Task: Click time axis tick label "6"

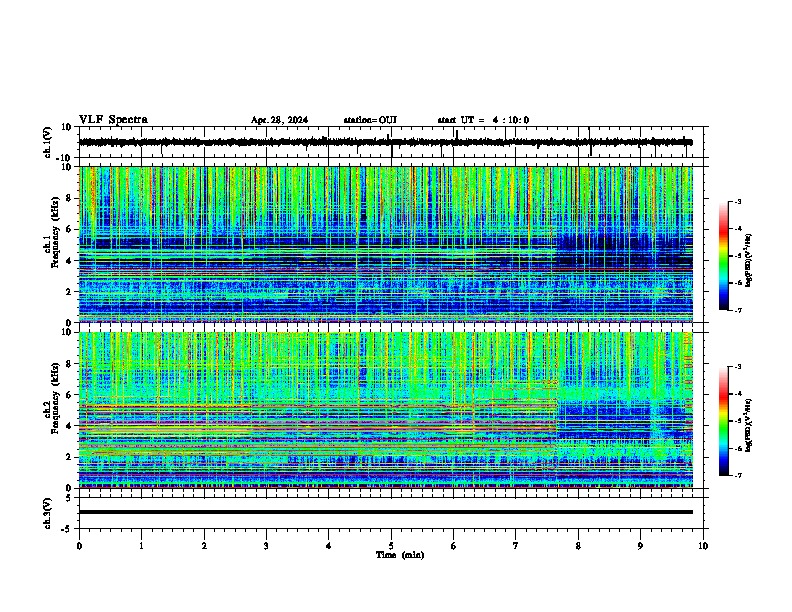Action: [453, 546]
